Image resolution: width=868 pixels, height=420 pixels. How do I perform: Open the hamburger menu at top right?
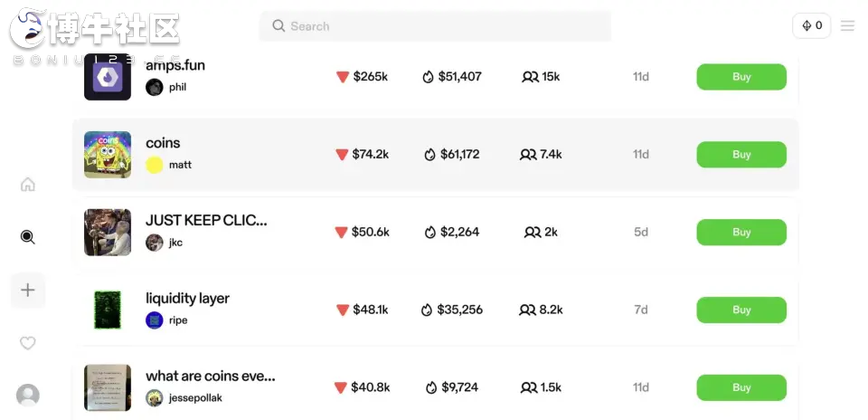[847, 26]
